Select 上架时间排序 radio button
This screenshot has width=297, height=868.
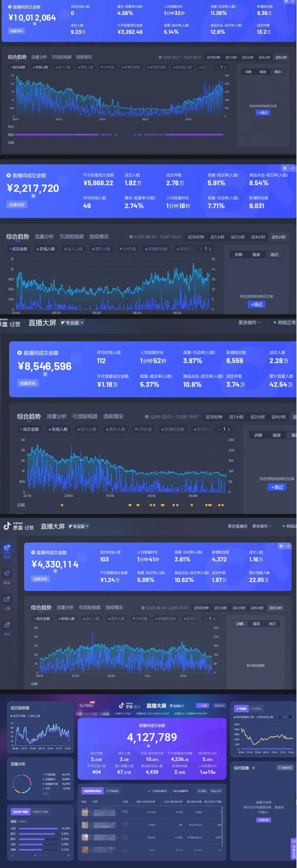[x=149, y=791]
